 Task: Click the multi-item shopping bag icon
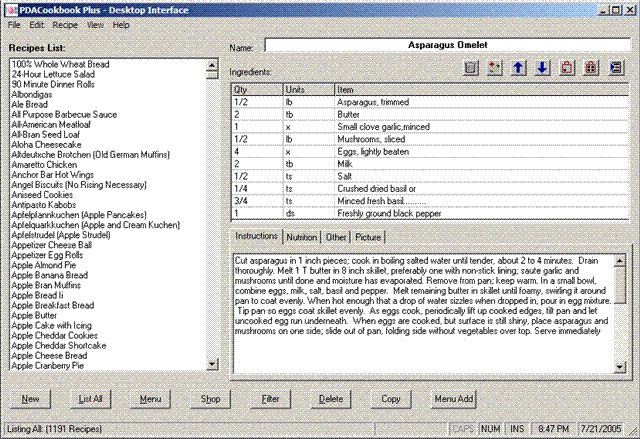click(x=591, y=67)
